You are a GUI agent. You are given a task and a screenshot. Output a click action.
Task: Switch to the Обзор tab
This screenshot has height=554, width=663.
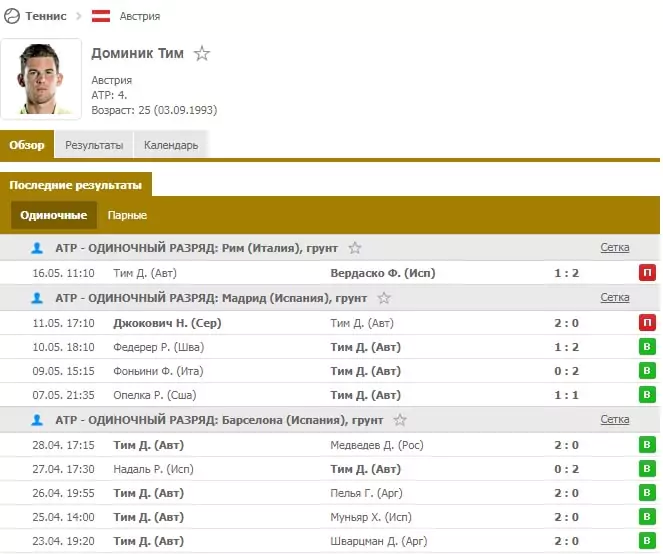click(x=27, y=145)
